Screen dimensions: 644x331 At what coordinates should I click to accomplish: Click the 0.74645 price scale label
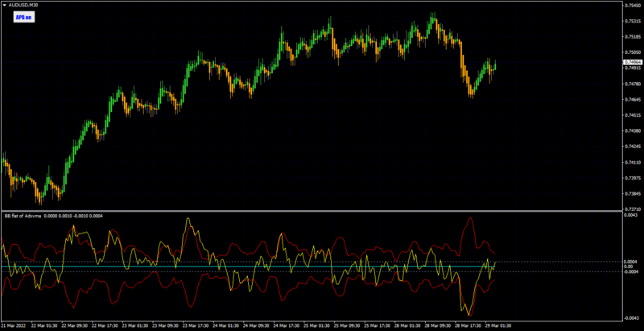[x=633, y=100]
